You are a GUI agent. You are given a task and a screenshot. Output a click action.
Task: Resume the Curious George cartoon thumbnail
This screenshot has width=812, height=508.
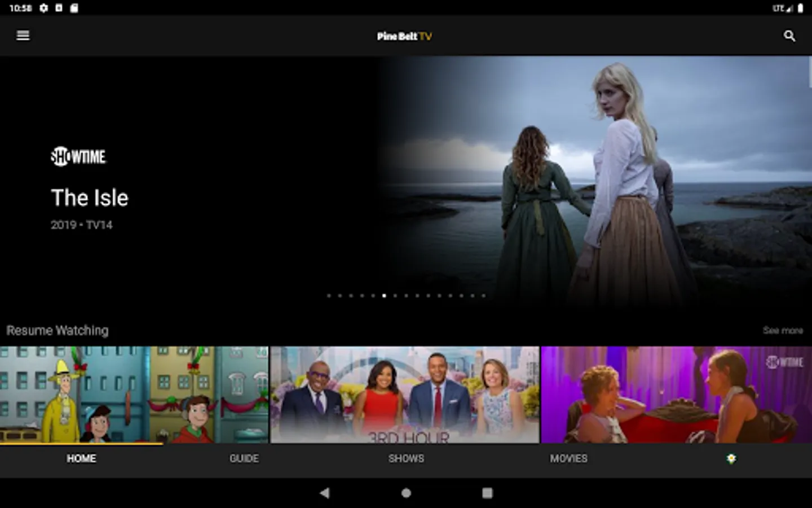(x=134, y=395)
